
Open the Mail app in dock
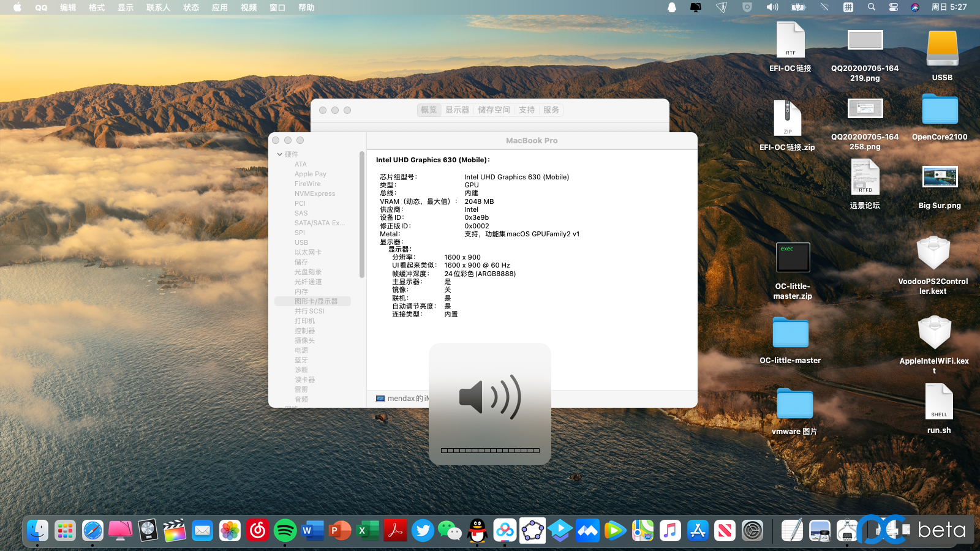[x=202, y=530]
